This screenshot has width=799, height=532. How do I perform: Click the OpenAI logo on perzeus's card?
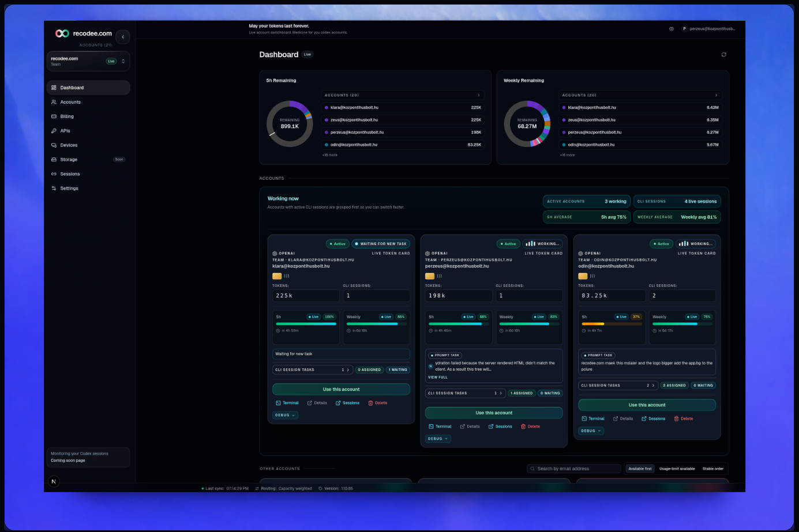pyautogui.click(x=427, y=253)
